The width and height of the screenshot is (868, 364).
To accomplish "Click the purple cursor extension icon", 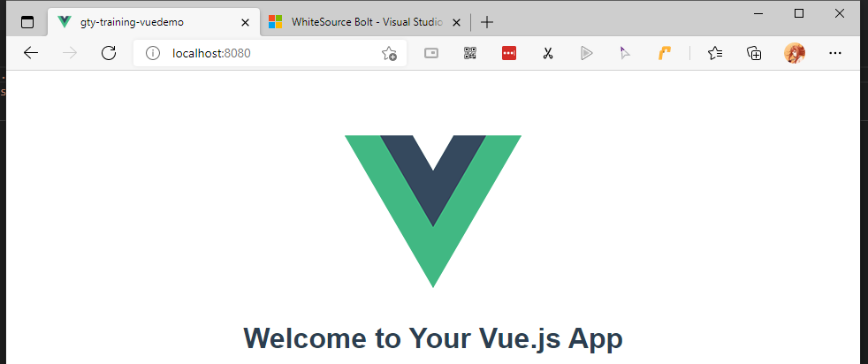I will click(x=626, y=53).
